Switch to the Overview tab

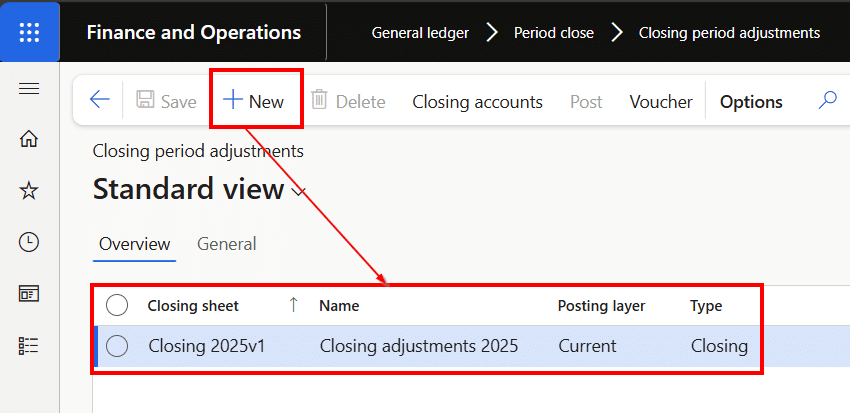[x=134, y=244]
